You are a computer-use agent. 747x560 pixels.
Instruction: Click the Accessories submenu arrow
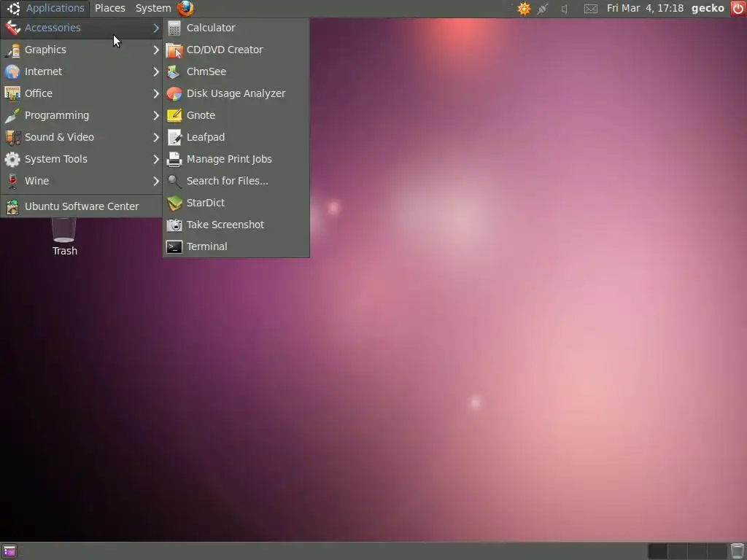pyautogui.click(x=156, y=28)
